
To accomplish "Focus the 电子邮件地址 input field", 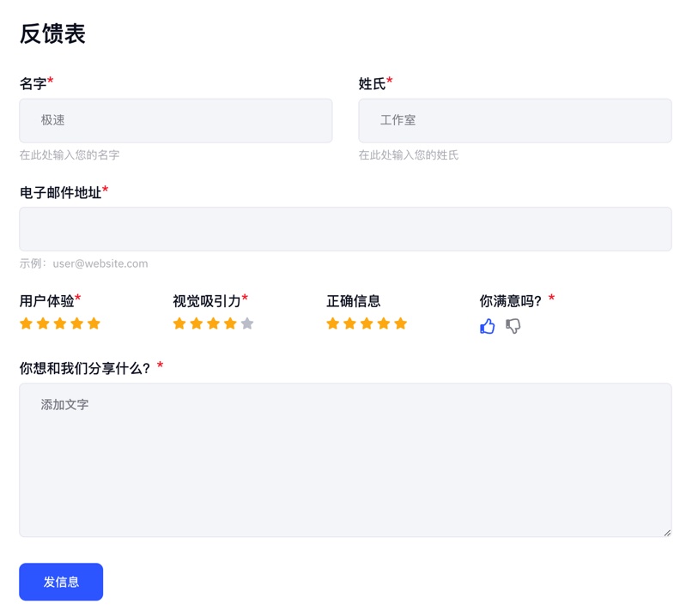I will [x=345, y=229].
